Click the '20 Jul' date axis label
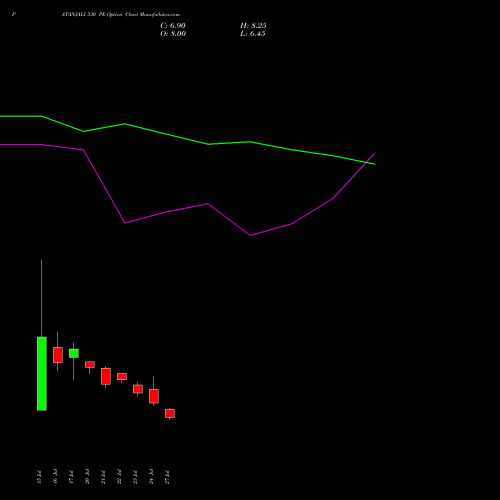Viewport: 500px width, 500px height. click(x=87, y=477)
